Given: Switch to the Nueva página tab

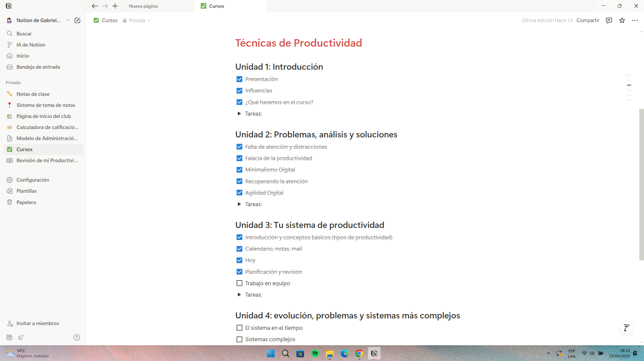Looking at the screenshot, I should tap(143, 6).
